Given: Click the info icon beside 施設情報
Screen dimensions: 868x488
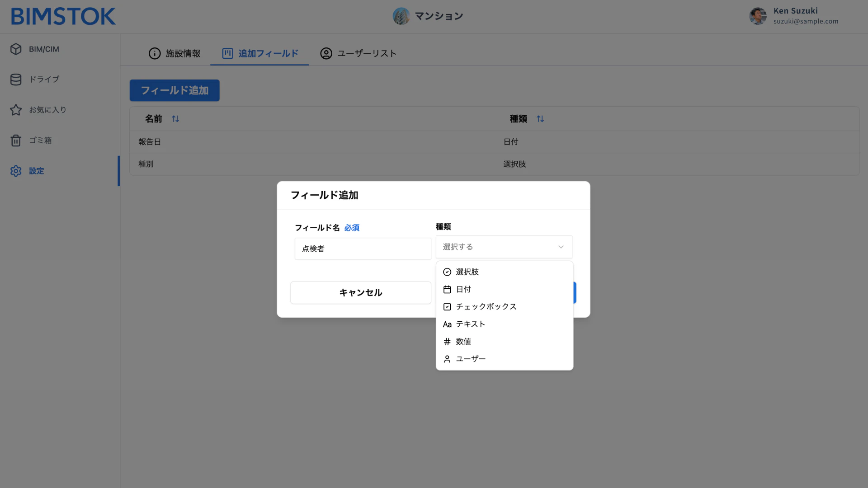Looking at the screenshot, I should [155, 53].
